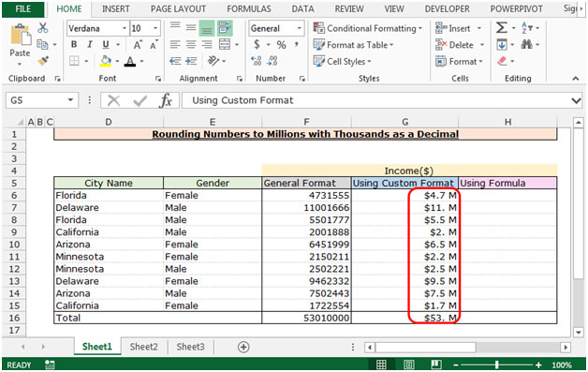
Task: Toggle Italic formatting
Action: coord(90,44)
